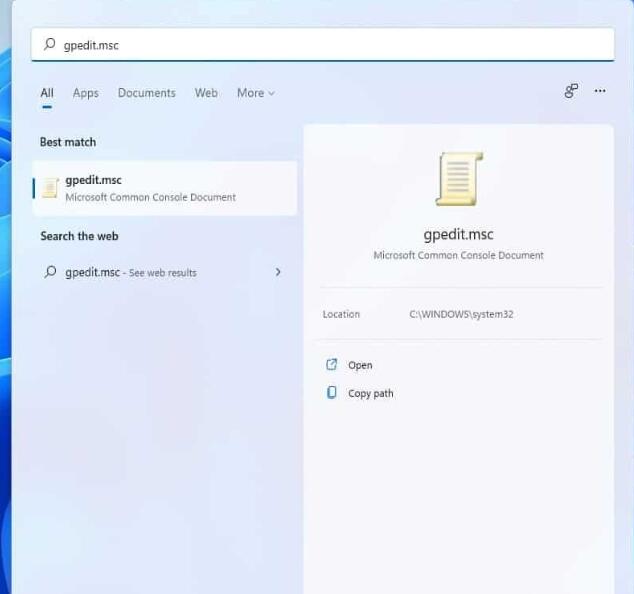Click the magnifier icon beside web result
Viewport: 634px width, 594px height.
coord(50,272)
